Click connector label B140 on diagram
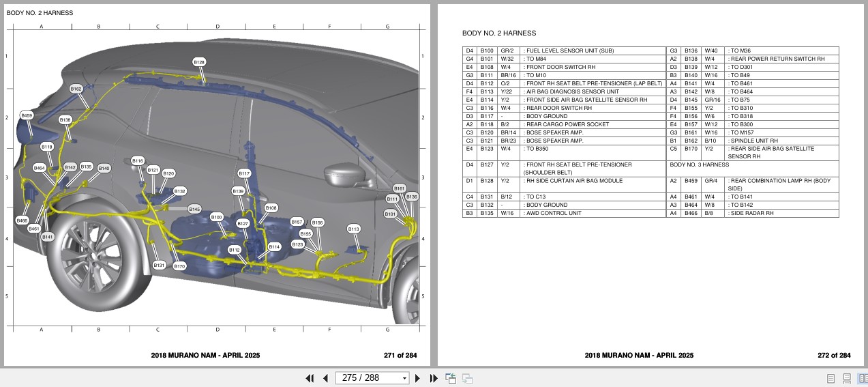The height and width of the screenshot is (387, 868). [104, 168]
